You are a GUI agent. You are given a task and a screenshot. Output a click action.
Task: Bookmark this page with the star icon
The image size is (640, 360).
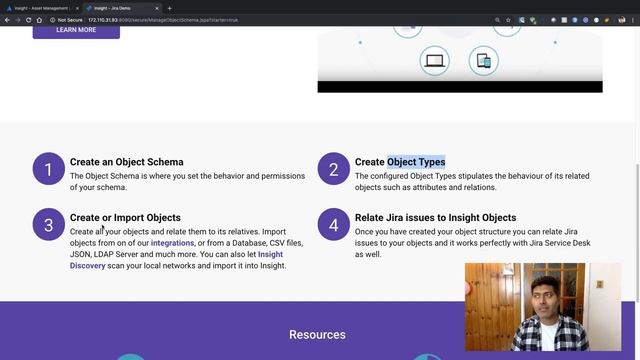(508, 20)
